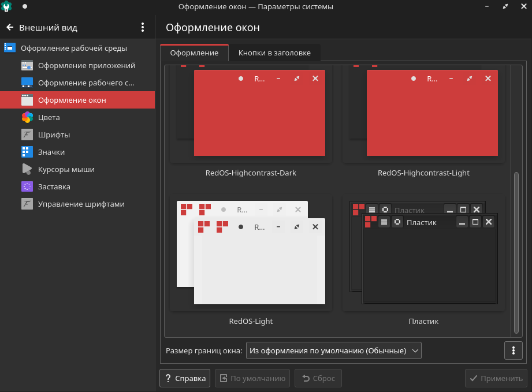Open the Заставка splash screen settings

click(x=54, y=186)
